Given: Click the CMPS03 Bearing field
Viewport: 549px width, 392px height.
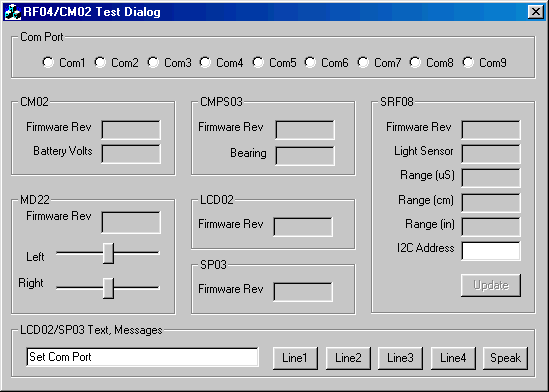Looking at the screenshot, I should (x=305, y=156).
